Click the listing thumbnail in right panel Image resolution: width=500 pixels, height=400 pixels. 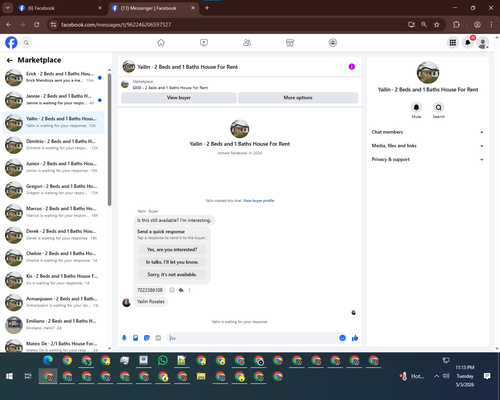click(x=428, y=72)
